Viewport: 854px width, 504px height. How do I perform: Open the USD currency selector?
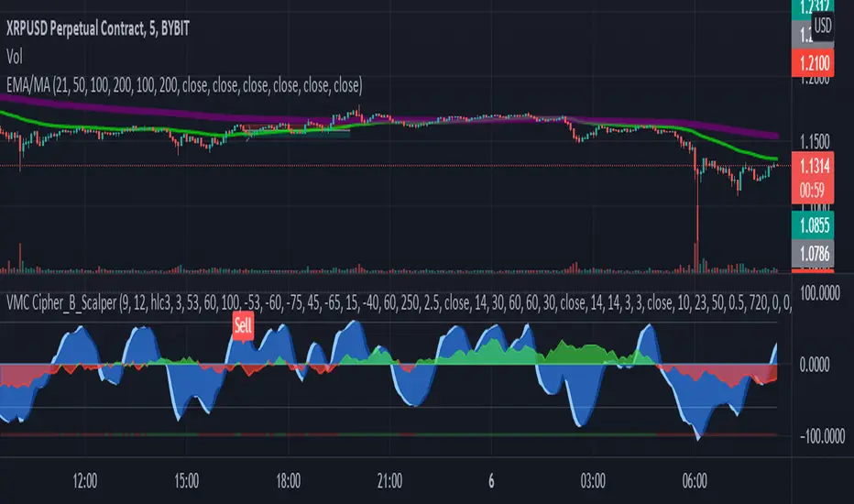pos(823,26)
